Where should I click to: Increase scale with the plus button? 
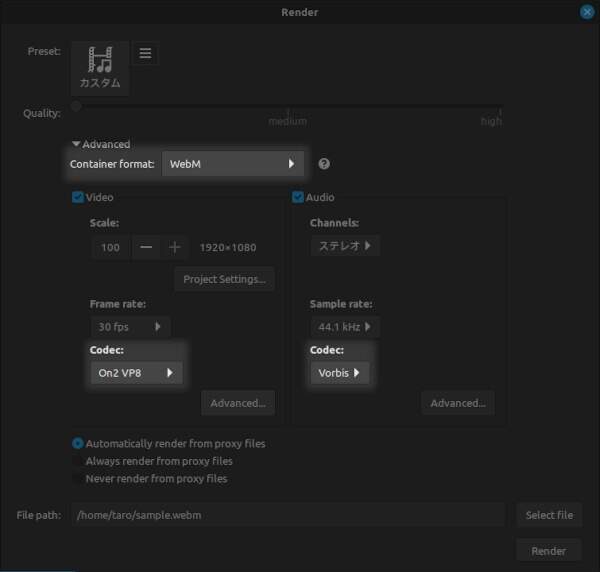coord(174,247)
